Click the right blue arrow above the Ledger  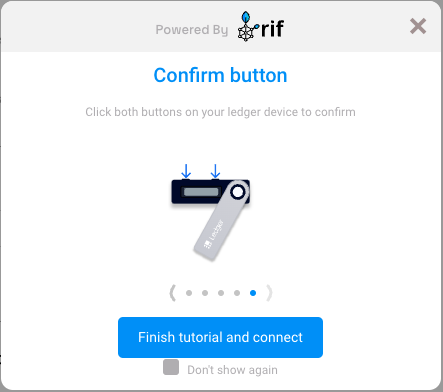[x=215, y=171]
